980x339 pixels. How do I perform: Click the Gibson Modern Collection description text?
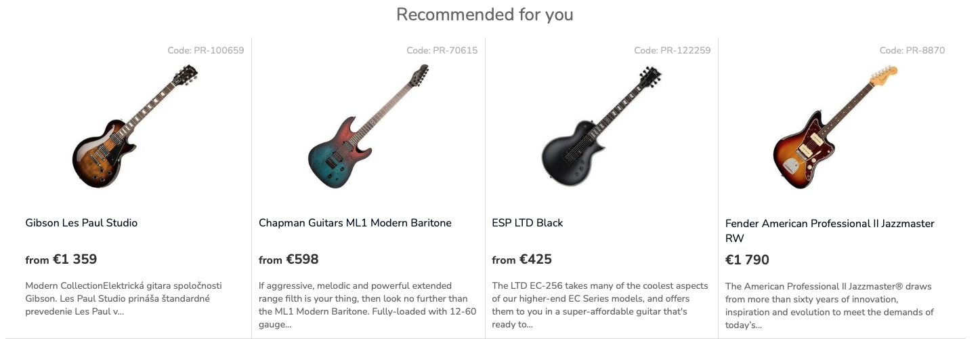123,298
